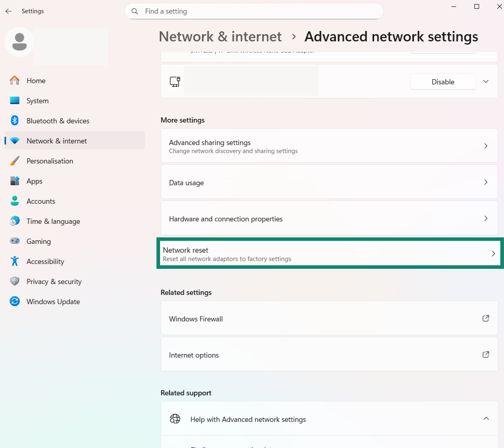Open Windows Update from the sidebar
This screenshot has height=448, width=504.
[x=53, y=301]
